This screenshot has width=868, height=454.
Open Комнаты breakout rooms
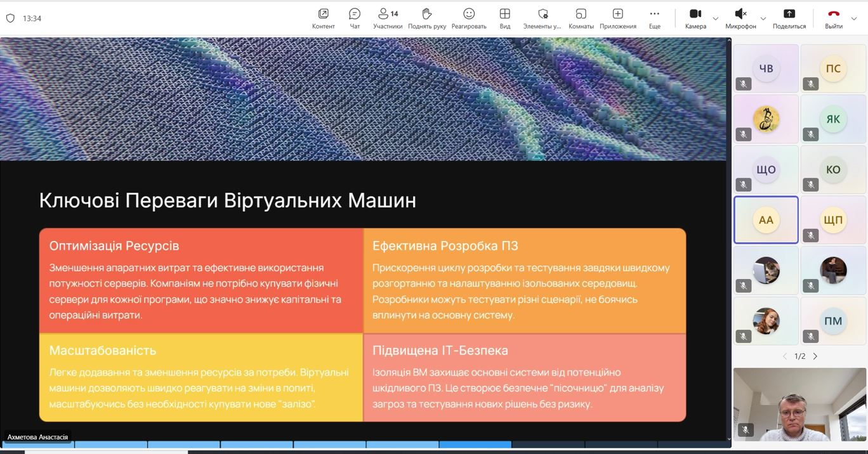tap(581, 18)
